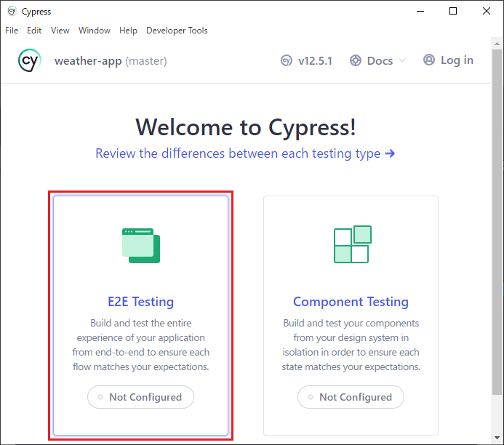
Task: Open the Window menu
Action: [x=95, y=31]
